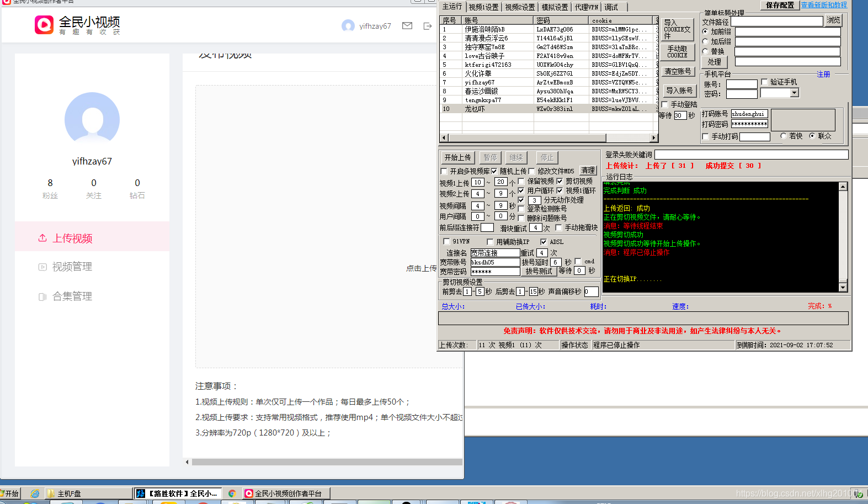Screen dimensions: 868x504
Task: Click the logout exit icon in header
Action: tap(427, 26)
